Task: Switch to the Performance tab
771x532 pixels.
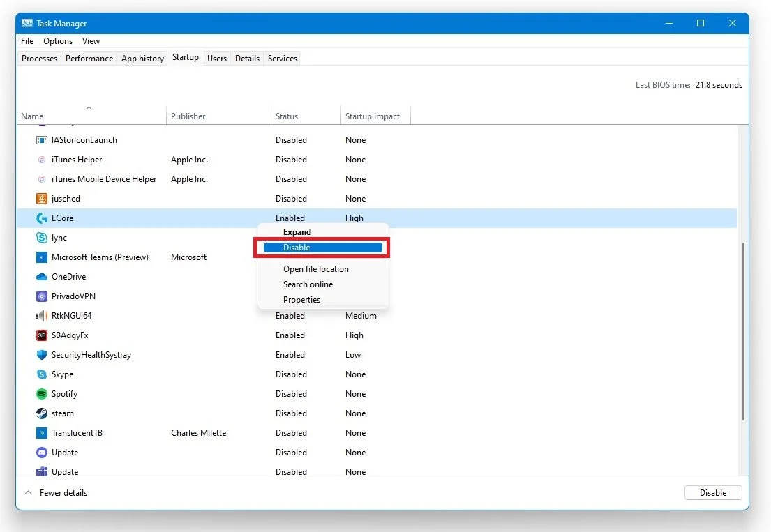Action: (x=89, y=59)
